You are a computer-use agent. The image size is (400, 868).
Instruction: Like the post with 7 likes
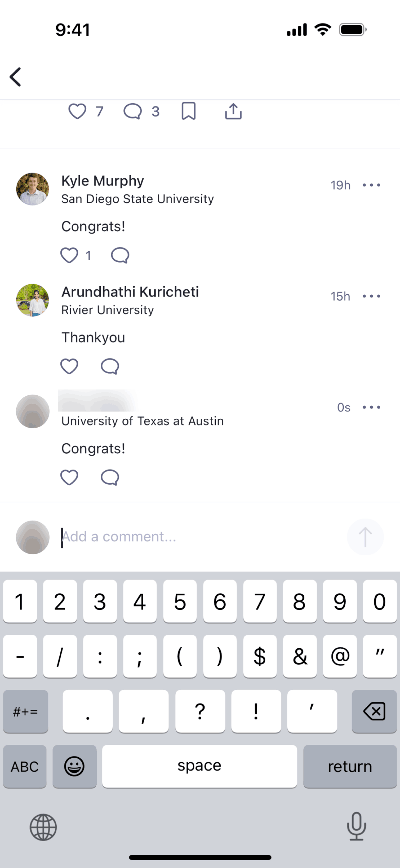click(77, 111)
